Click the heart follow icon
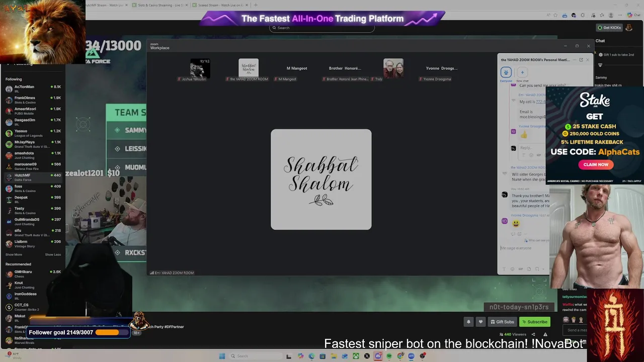The height and width of the screenshot is (362, 644). click(x=480, y=322)
